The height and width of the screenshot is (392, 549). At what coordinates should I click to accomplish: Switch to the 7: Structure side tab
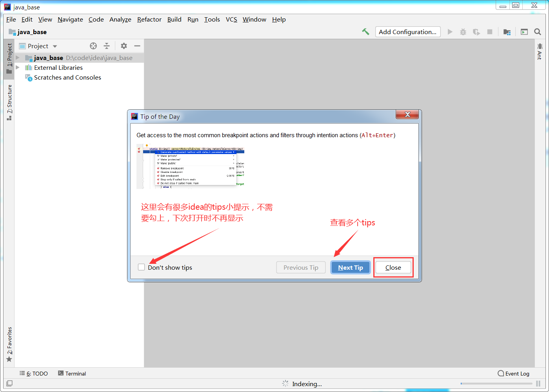tap(9, 102)
